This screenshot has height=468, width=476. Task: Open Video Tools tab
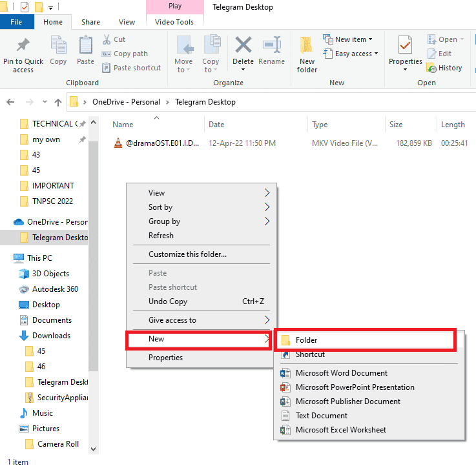174,22
